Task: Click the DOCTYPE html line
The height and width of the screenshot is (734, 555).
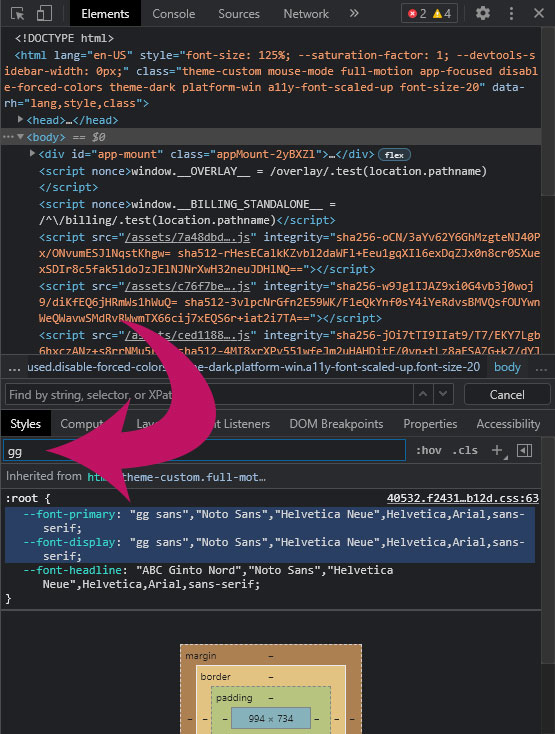Action: (64, 38)
